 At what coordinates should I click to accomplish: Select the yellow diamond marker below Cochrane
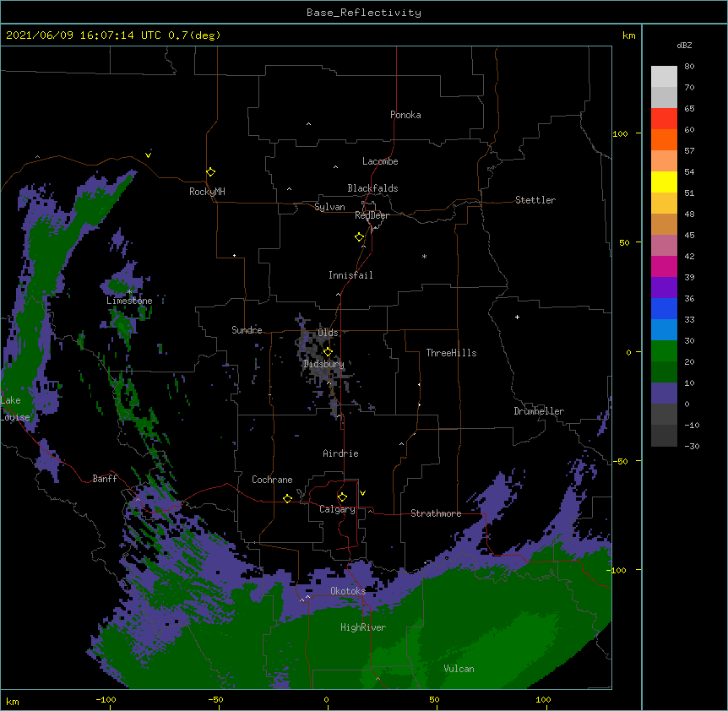(x=287, y=498)
